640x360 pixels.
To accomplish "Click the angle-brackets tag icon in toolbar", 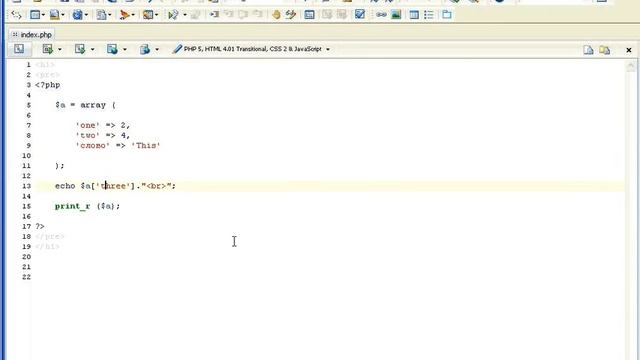I will point(16,15).
